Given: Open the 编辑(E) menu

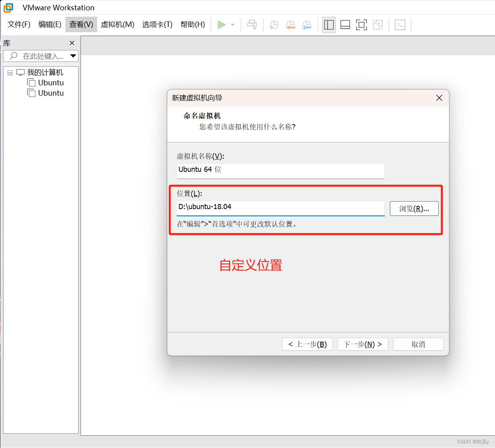Looking at the screenshot, I should [50, 24].
